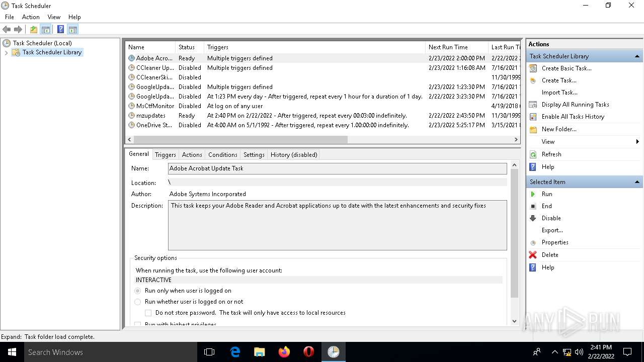Select the mzupdates task row

click(x=323, y=116)
